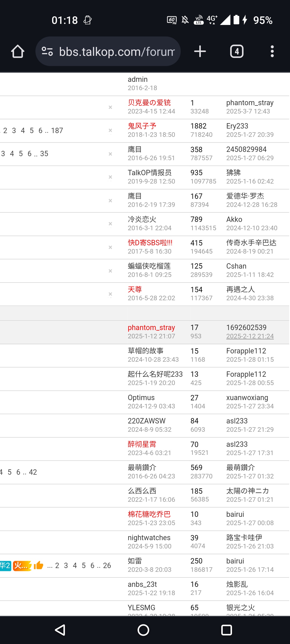Open author 快D寄SBS啦!!! profile

pyautogui.click(x=150, y=243)
